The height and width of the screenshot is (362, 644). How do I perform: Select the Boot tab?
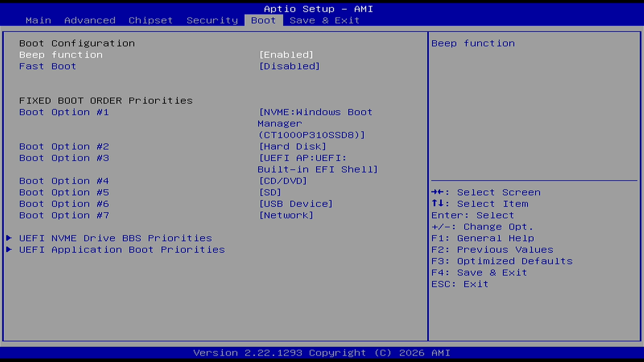point(263,20)
